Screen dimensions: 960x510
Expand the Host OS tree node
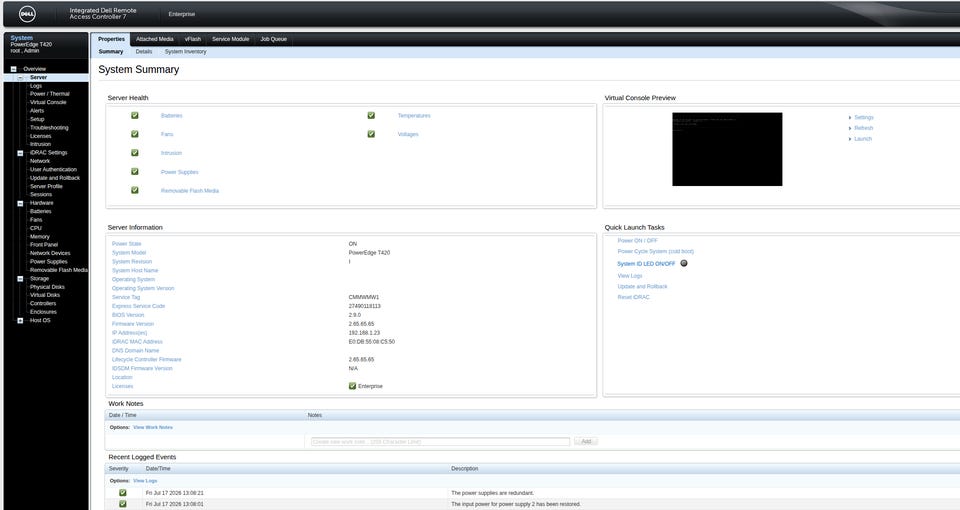(20, 320)
